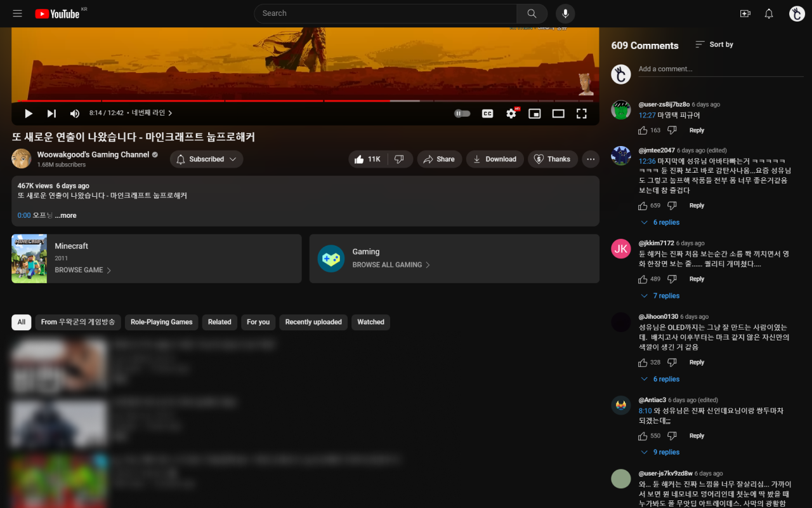Enable closed captions
The image size is (812, 508).
[487, 113]
